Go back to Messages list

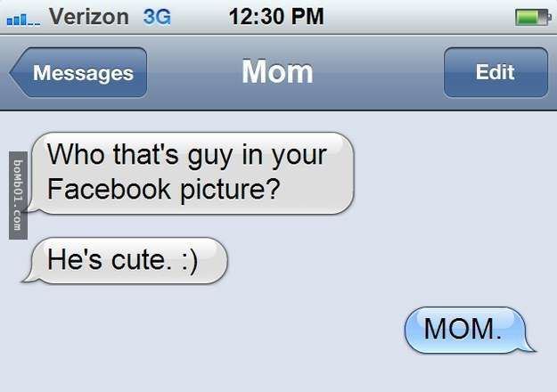coord(78,72)
